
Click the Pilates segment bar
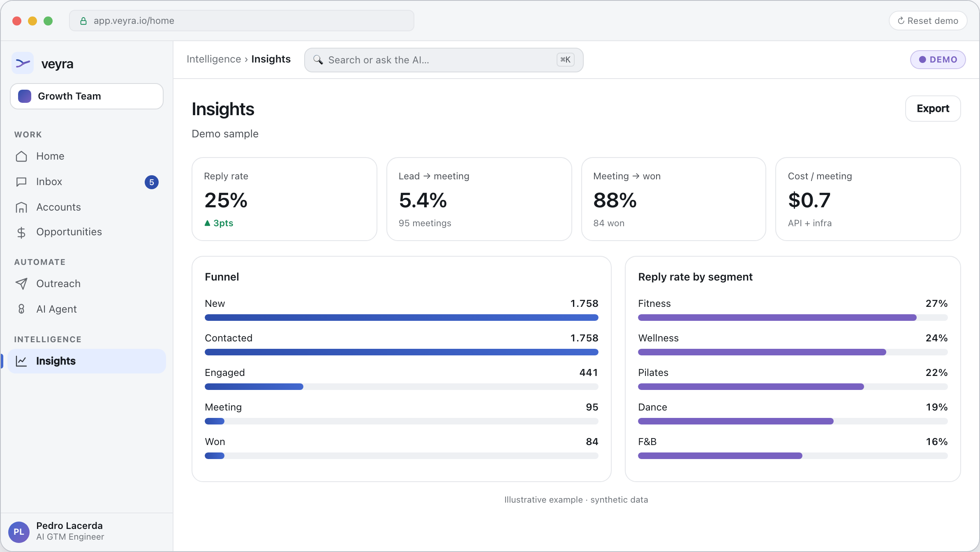(793, 387)
